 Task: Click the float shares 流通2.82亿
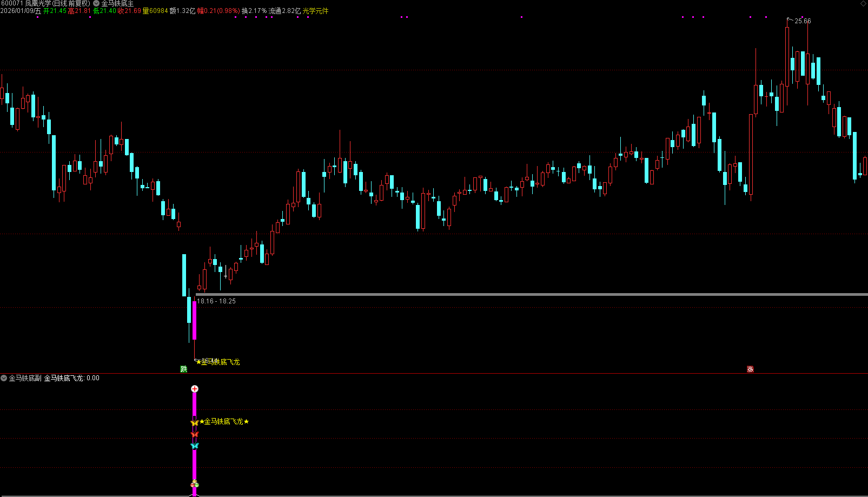284,11
